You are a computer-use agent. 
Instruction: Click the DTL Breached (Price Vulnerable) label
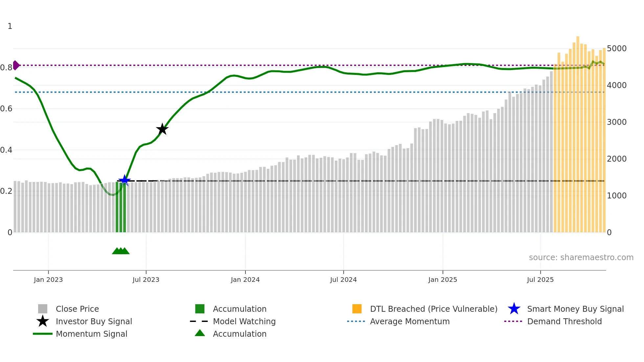(x=433, y=309)
